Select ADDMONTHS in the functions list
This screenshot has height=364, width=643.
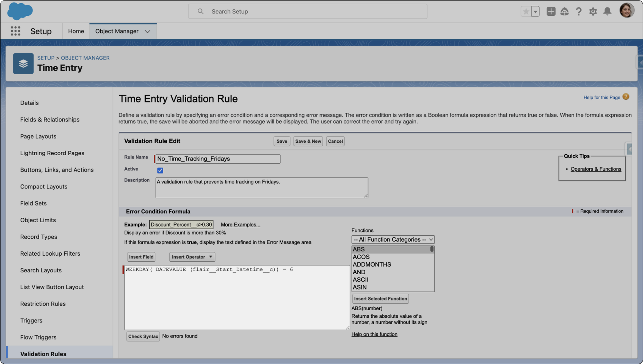point(372,265)
